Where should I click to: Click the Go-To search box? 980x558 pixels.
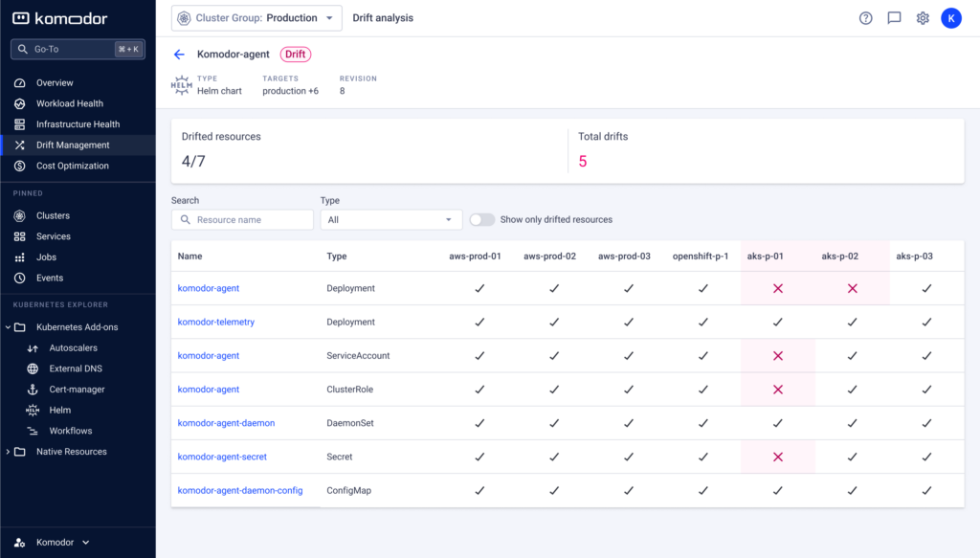coord(78,49)
